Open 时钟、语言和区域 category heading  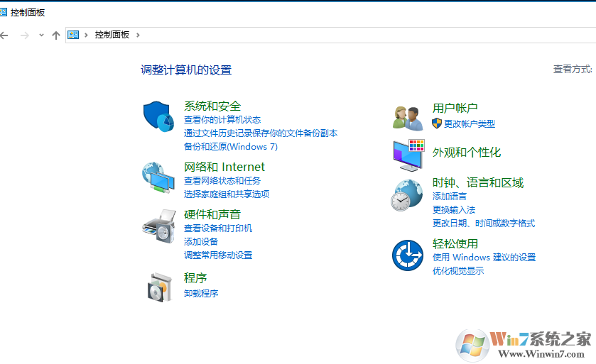coord(478,183)
